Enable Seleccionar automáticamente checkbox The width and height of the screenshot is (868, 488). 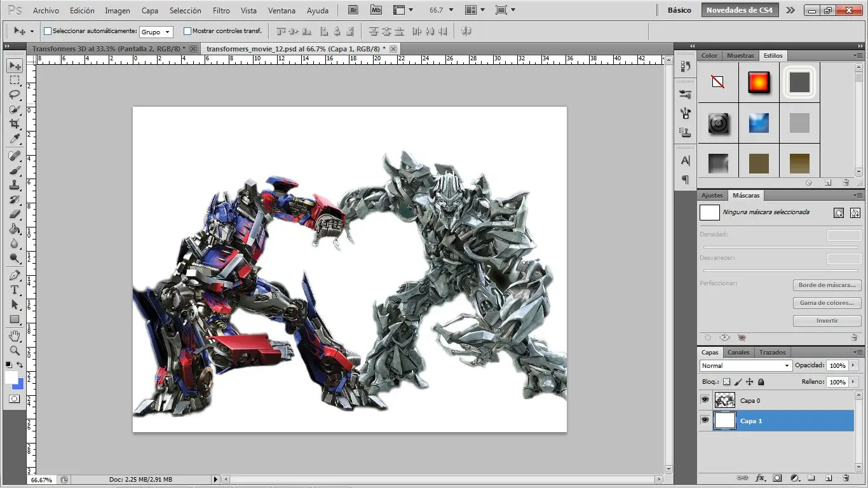pyautogui.click(x=47, y=30)
